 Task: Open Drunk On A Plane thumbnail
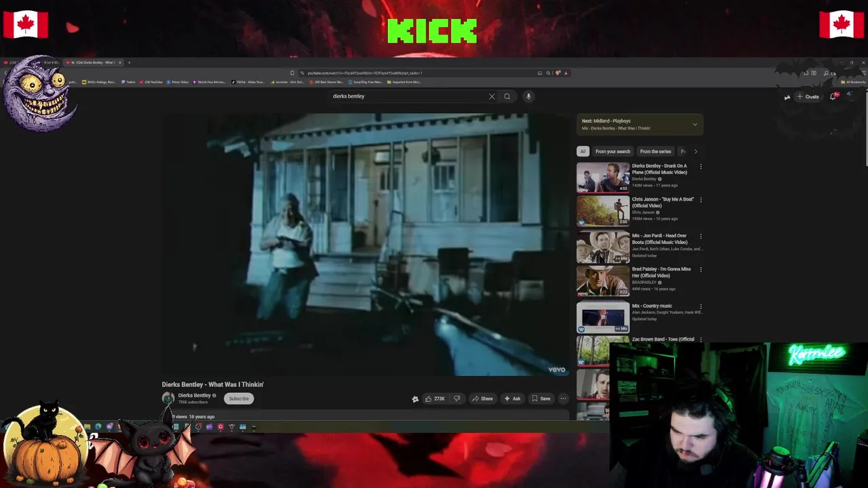click(x=603, y=178)
